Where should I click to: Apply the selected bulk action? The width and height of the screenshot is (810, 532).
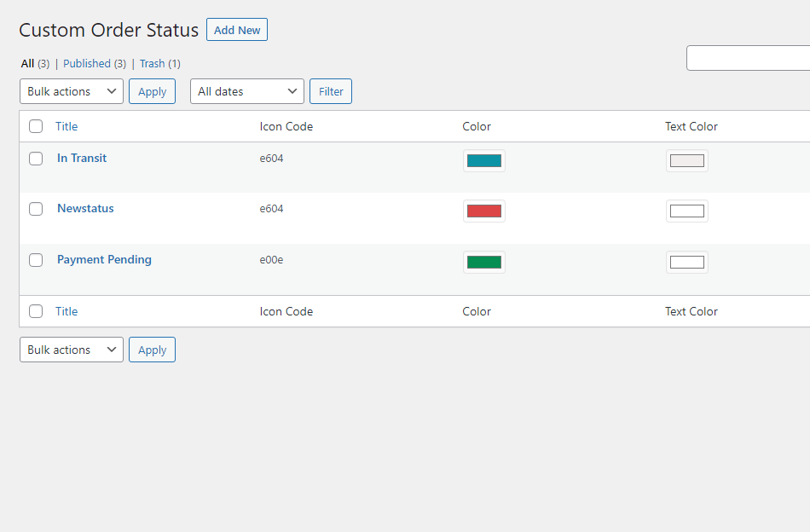tap(152, 91)
